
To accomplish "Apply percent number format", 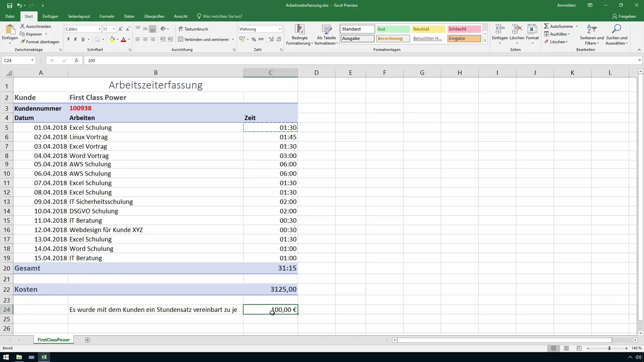I will (x=254, y=39).
